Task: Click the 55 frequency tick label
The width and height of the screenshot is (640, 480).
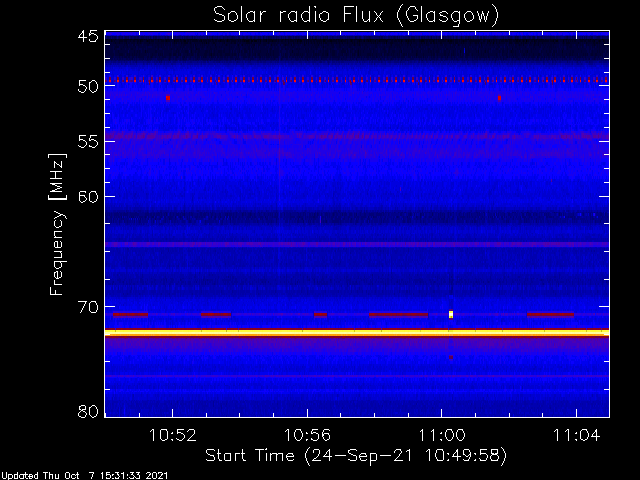Action: pos(88,142)
